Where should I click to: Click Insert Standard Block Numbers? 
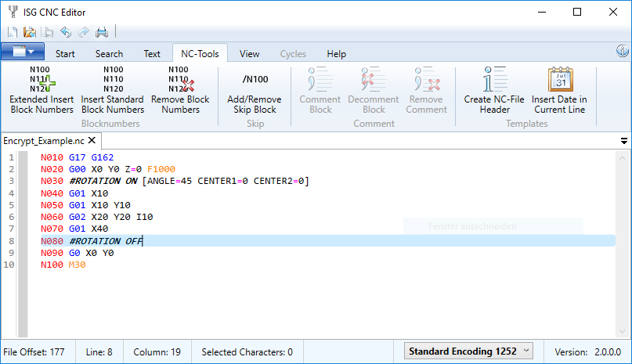tap(113, 90)
